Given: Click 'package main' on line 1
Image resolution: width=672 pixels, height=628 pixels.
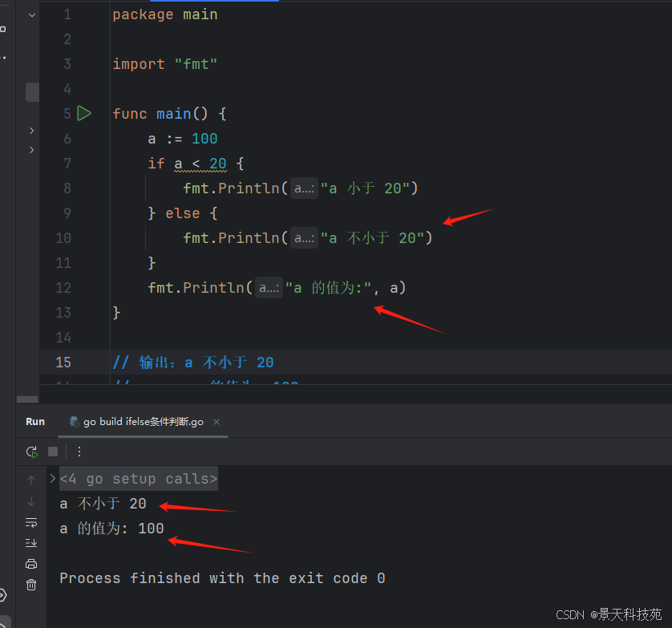Looking at the screenshot, I should [165, 14].
